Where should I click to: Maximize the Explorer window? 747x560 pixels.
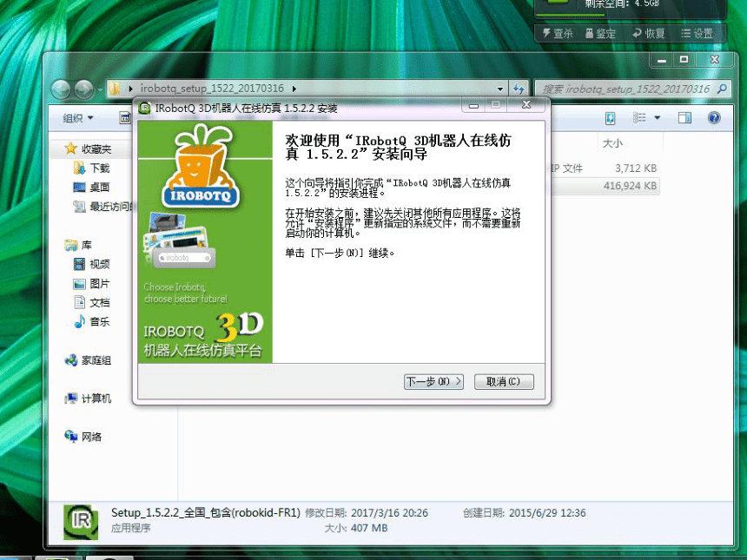684,60
